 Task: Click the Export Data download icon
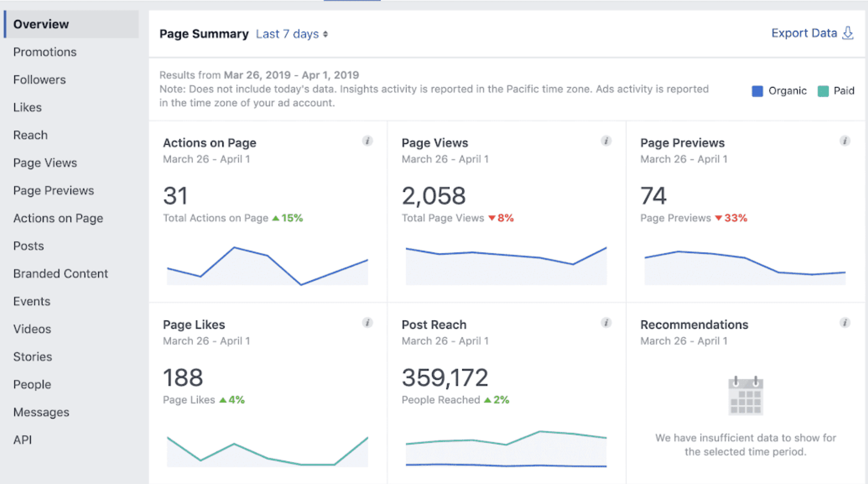tap(848, 33)
